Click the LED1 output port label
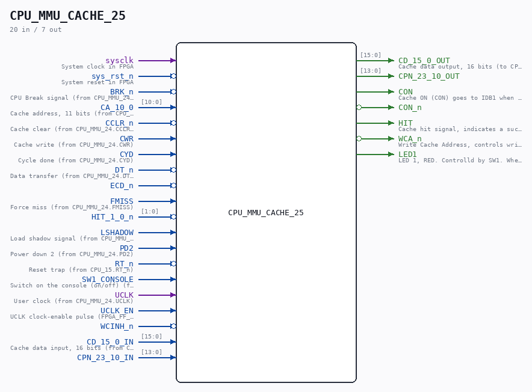The image size is (532, 392). point(407,154)
